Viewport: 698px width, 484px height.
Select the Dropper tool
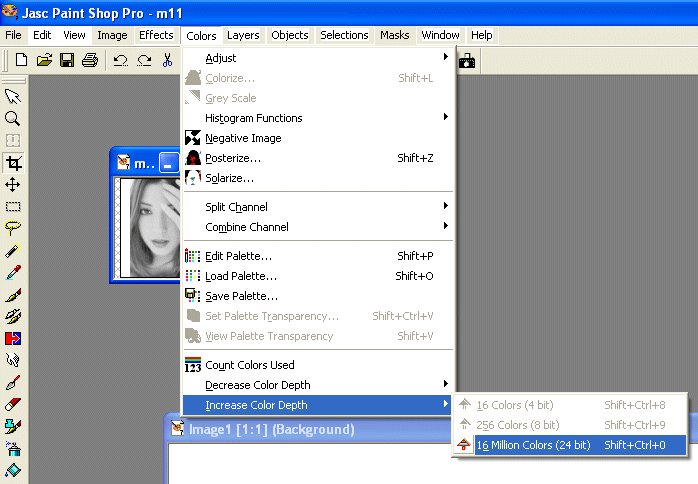tap(13, 273)
